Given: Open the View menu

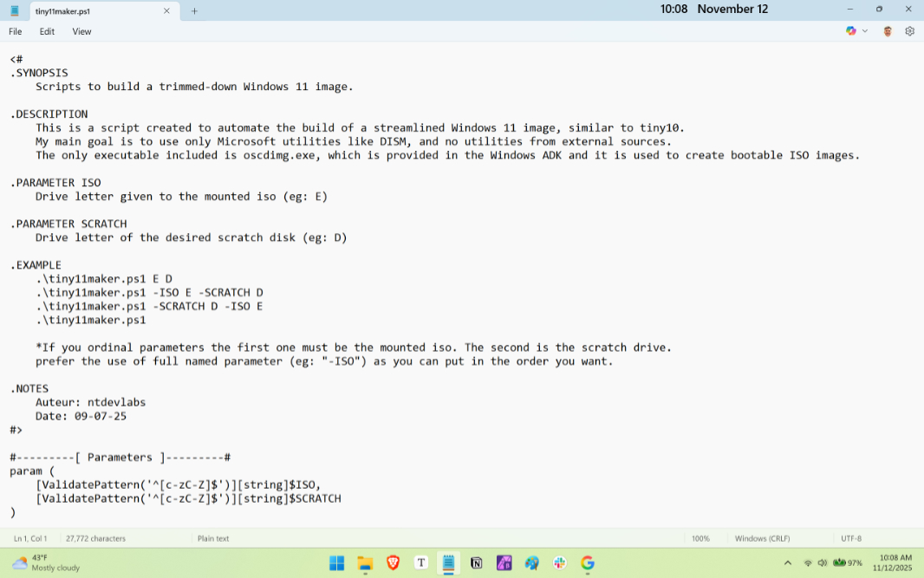Looking at the screenshot, I should (81, 31).
